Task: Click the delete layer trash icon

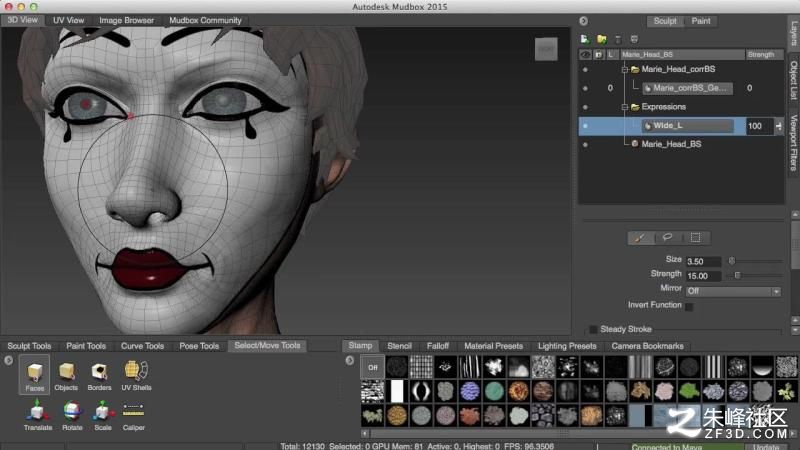Action: tap(618, 39)
